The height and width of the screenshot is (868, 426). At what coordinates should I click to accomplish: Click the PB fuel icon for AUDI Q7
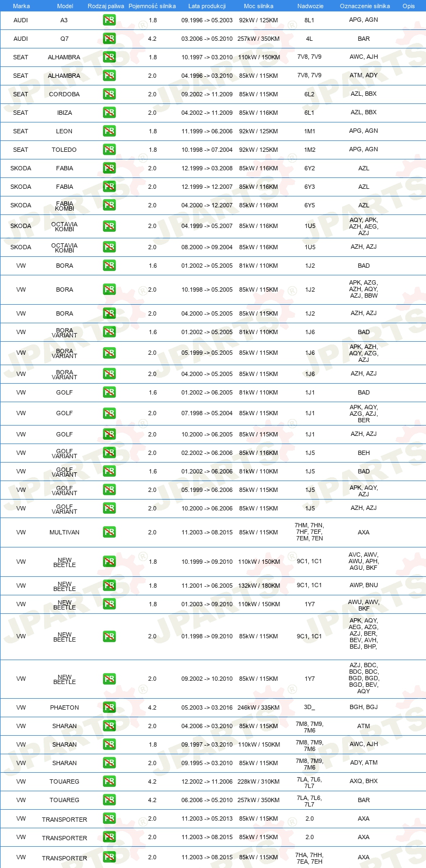coord(109,39)
